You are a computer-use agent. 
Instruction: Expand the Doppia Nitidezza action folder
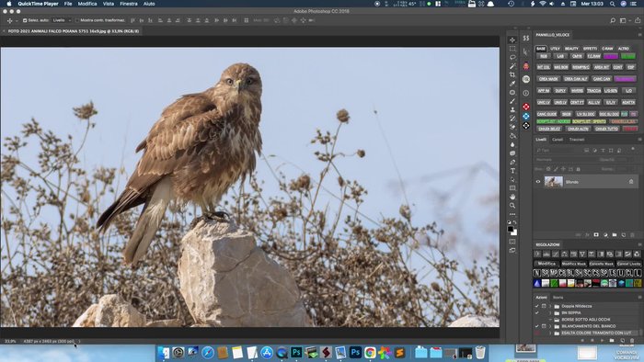[x=550, y=306]
